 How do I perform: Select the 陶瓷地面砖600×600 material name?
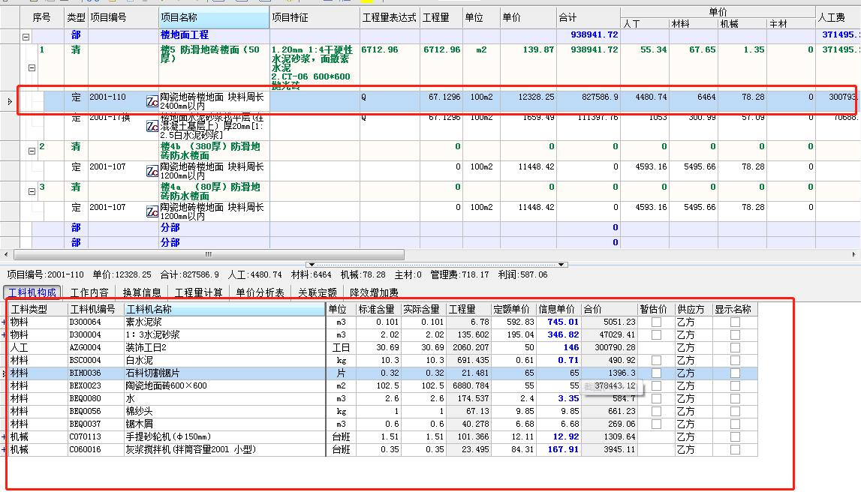[x=167, y=386]
